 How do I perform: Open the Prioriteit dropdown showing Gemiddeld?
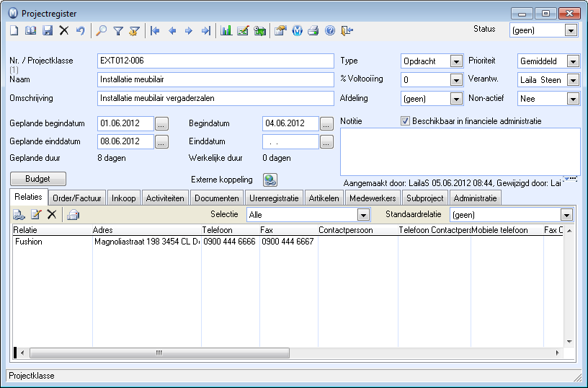click(x=573, y=61)
